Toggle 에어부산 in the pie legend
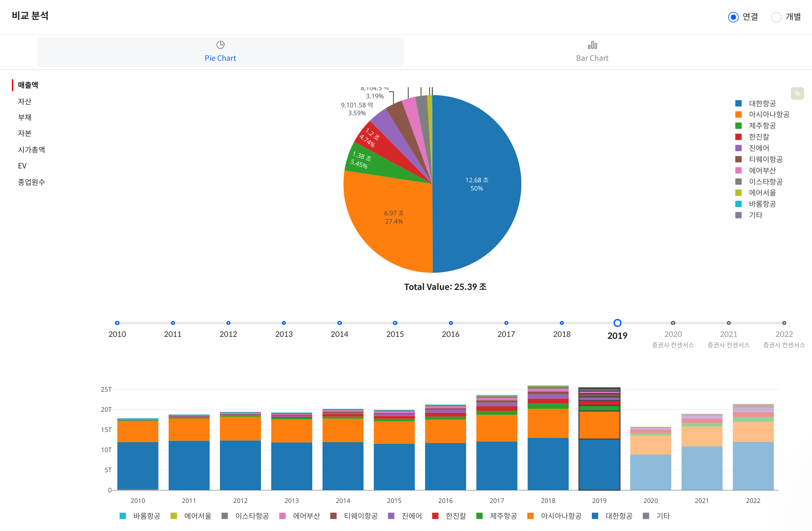812x531 pixels. [756, 170]
